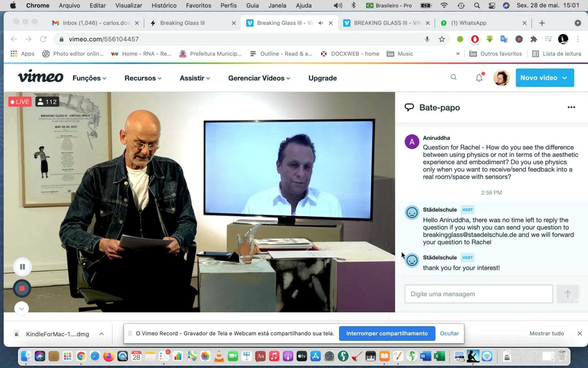Image resolution: width=588 pixels, height=368 pixels.
Task: Stop the recording with red square button
Action: tap(22, 288)
